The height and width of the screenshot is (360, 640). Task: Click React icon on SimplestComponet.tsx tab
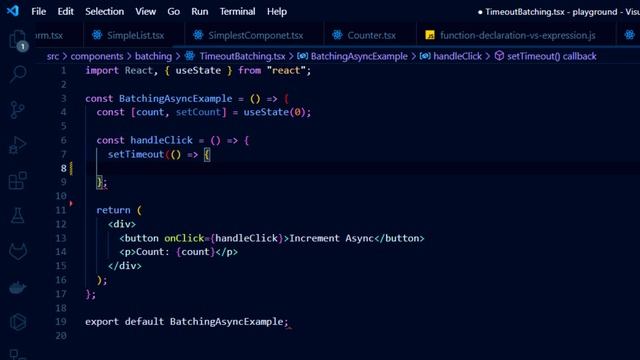click(198, 35)
